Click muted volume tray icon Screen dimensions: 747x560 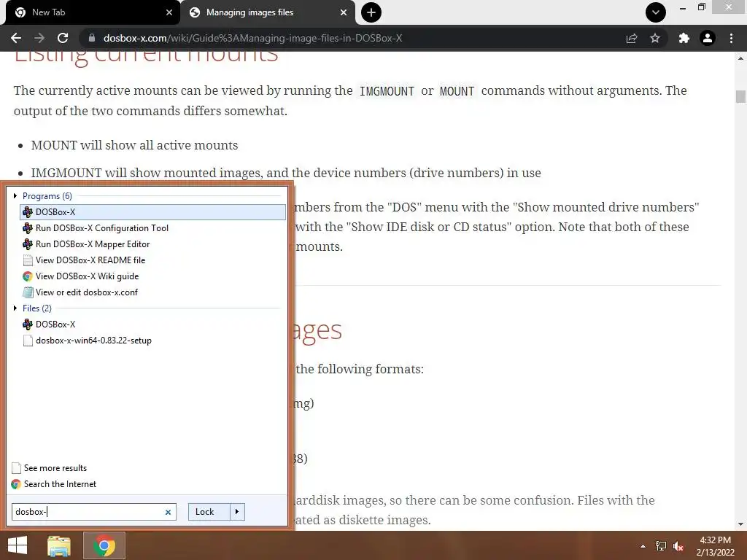click(678, 546)
